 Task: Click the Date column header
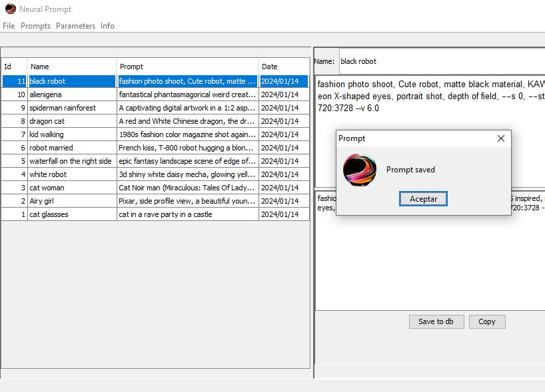[283, 67]
